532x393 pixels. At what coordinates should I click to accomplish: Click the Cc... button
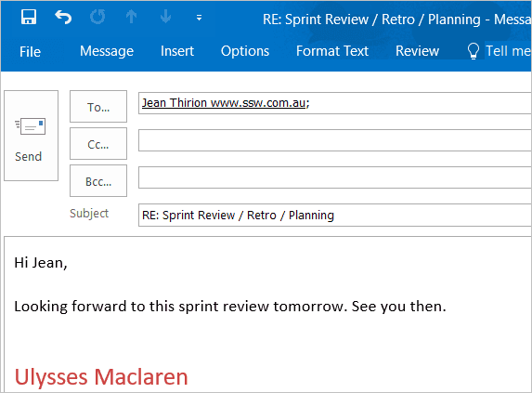(98, 144)
